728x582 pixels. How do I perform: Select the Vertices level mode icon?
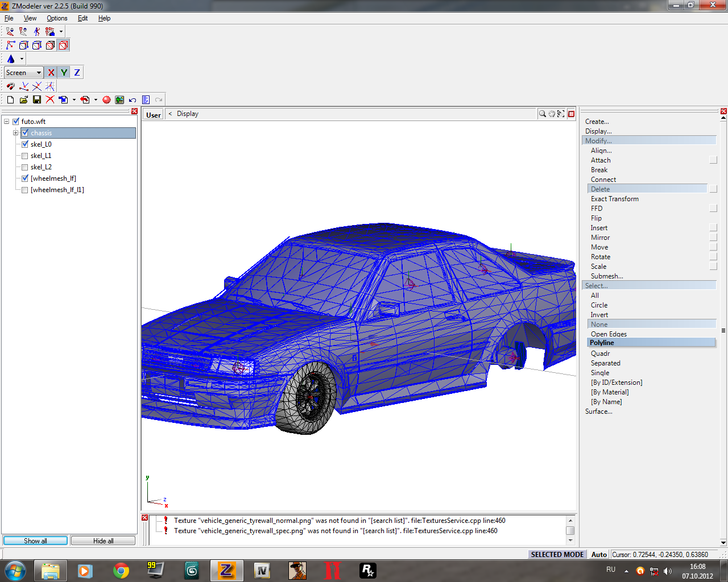(x=10, y=45)
